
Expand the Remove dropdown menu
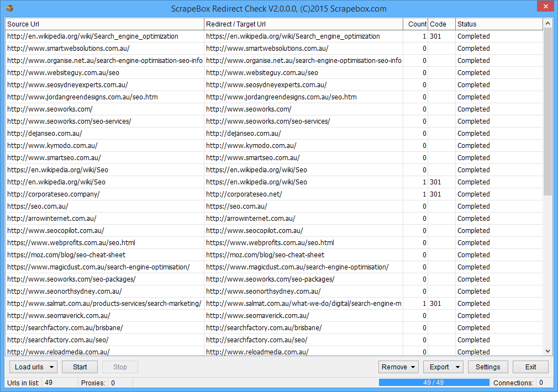pos(399,367)
